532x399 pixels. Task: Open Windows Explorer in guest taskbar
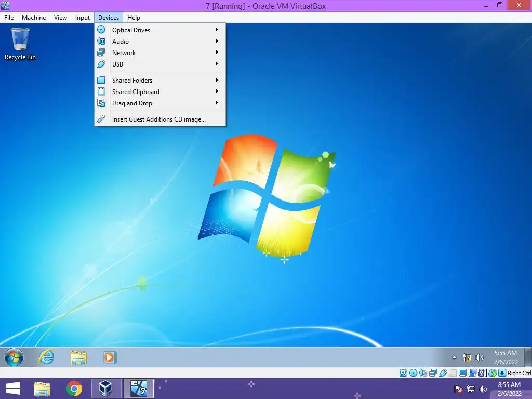pyautogui.click(x=78, y=357)
